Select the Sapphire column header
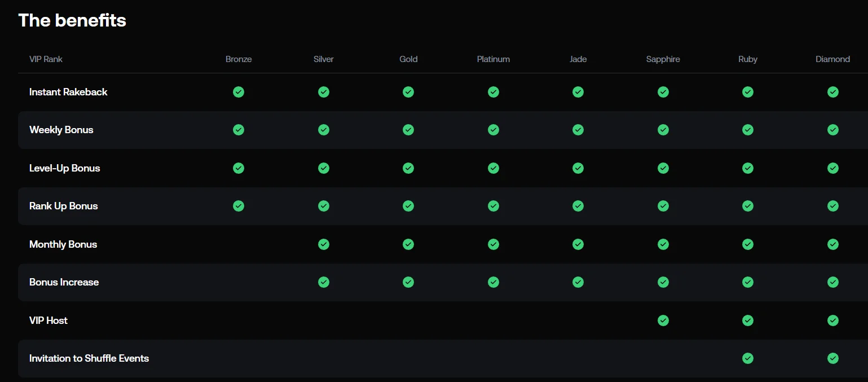 tap(663, 59)
